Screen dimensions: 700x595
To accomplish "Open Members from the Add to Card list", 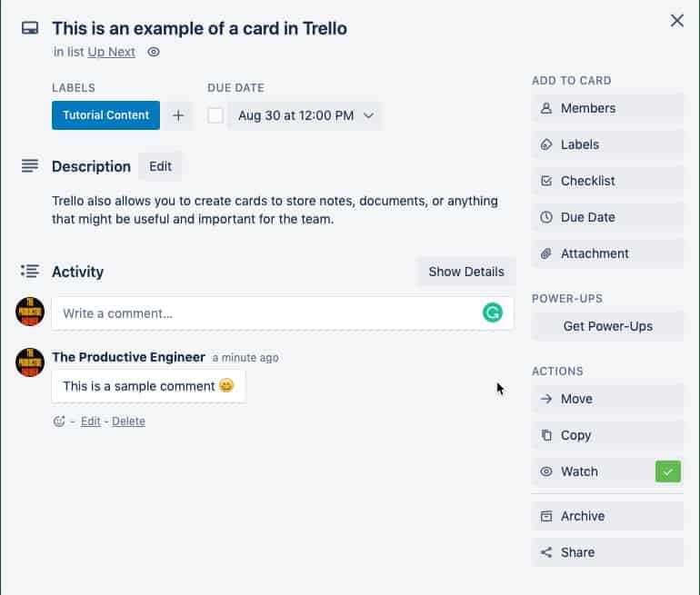I will pyautogui.click(x=607, y=108).
